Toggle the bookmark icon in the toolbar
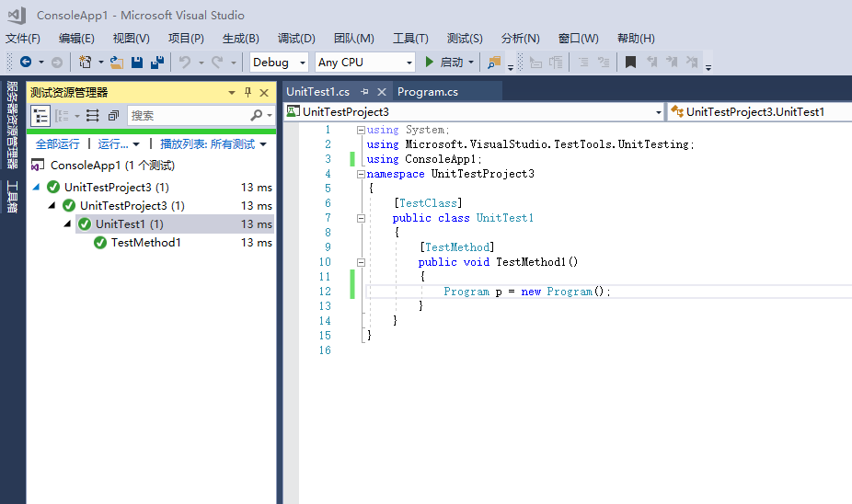The width and height of the screenshot is (852, 504). pos(630,62)
